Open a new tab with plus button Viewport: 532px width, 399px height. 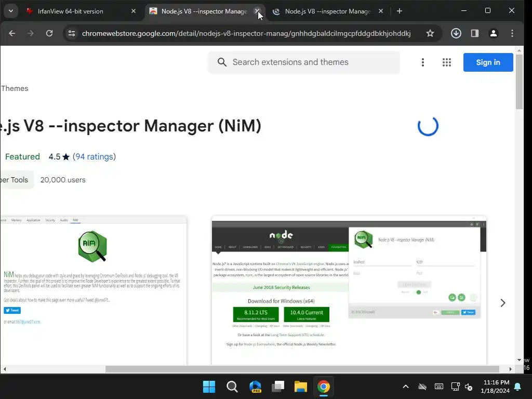point(400,11)
